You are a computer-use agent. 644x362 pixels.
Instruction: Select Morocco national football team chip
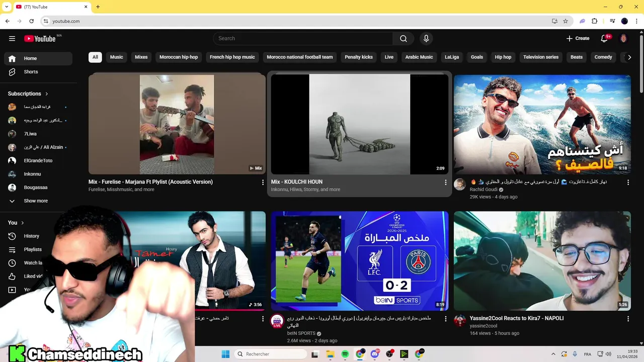[x=300, y=57]
